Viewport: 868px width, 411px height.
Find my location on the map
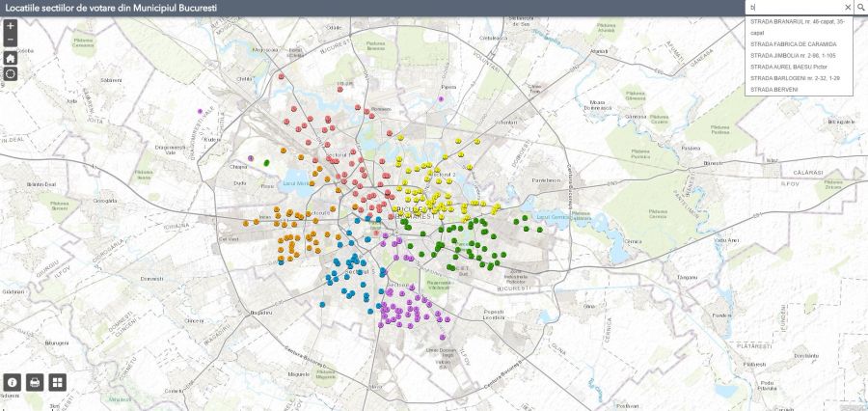click(10, 74)
